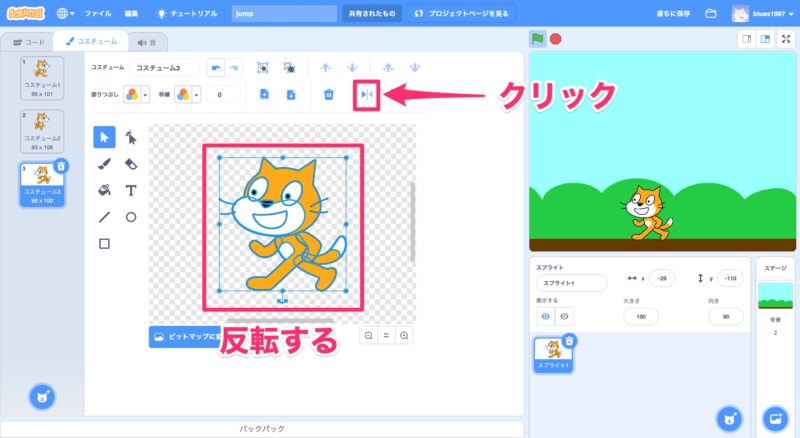Toggle fullscreen stage mode
The height and width of the screenshot is (438, 800).
784,39
